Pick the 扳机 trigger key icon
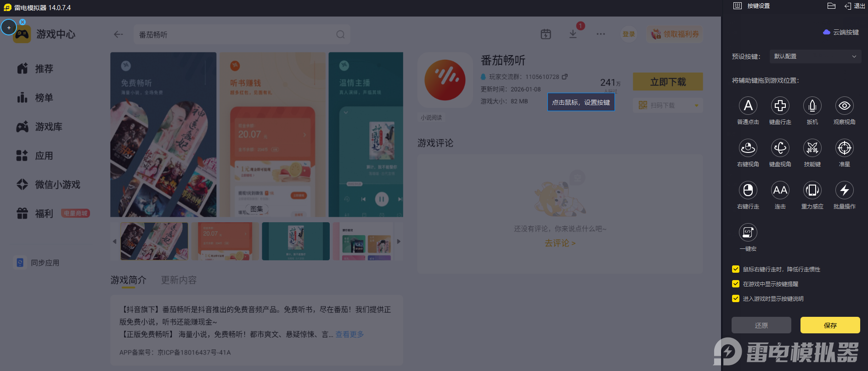Screen dimensions: 868x371 [812, 106]
